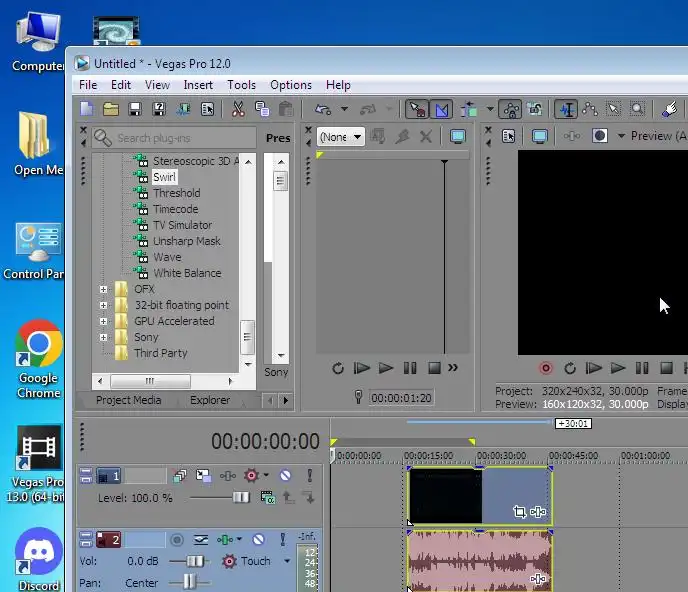This screenshot has width=688, height=592.
Task: Click the trimmer Play button
Action: pyautogui.click(x=386, y=368)
